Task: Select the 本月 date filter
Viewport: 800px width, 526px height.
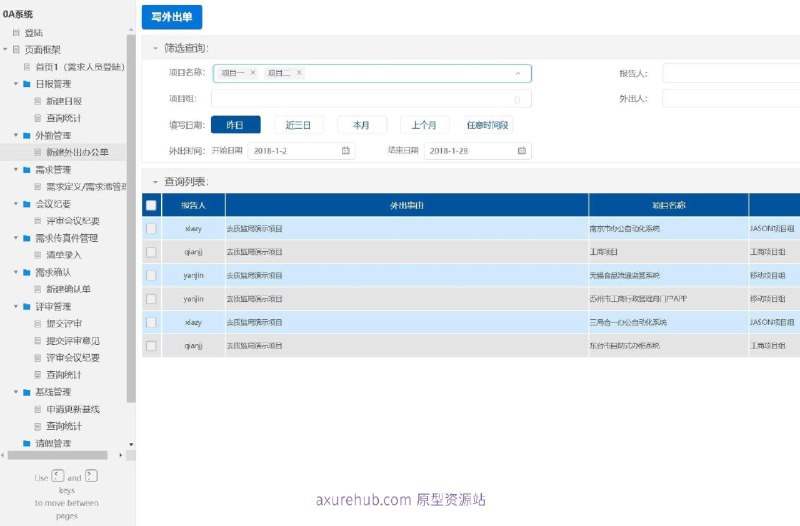Action: (361, 125)
